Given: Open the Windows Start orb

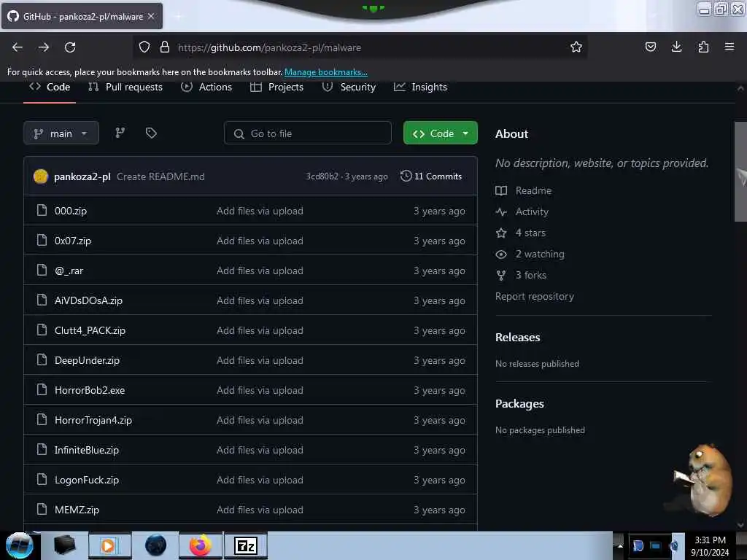Looking at the screenshot, I should pyautogui.click(x=19, y=545).
